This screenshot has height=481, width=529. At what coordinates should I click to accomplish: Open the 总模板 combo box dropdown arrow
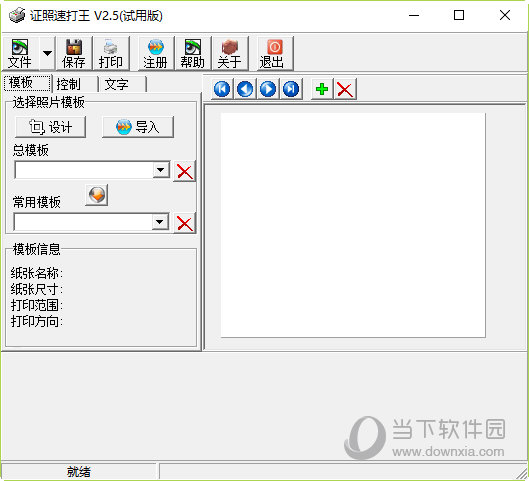tap(161, 170)
